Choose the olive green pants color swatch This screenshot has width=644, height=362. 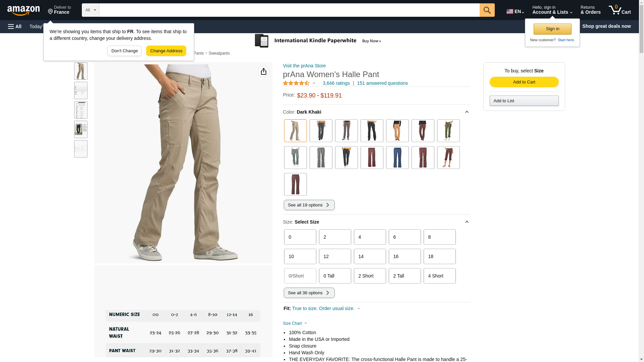click(448, 131)
